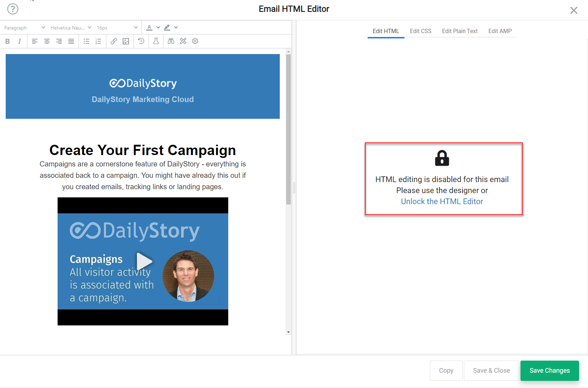Viewport: 588px width, 388px height.
Task: Align text left
Action: coord(35,41)
